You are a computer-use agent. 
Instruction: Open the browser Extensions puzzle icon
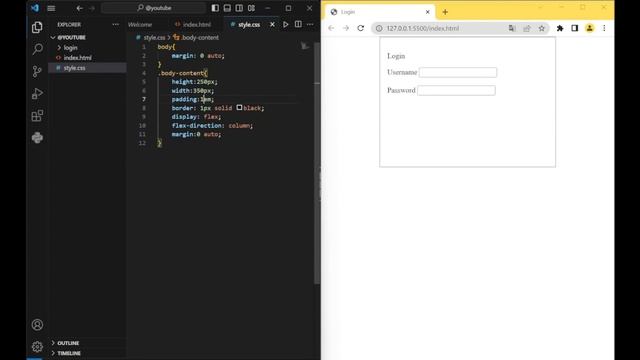coord(560,28)
